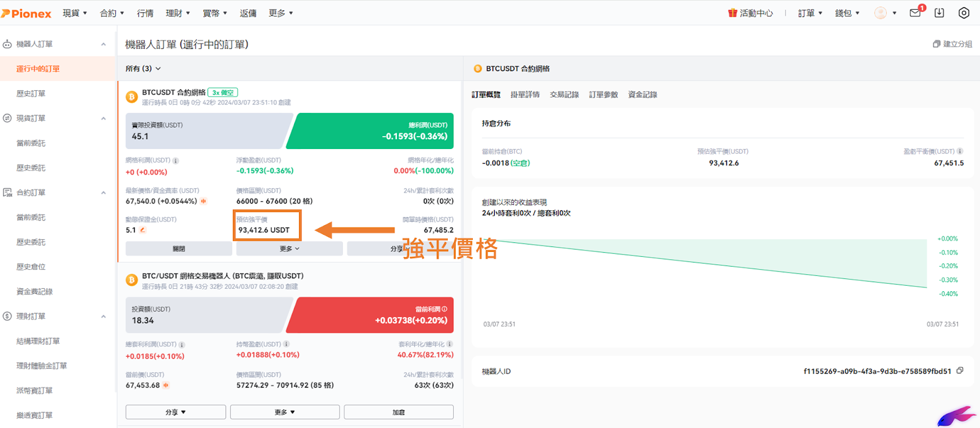This screenshot has width=980, height=428.
Task: Click the orange icon beside 67,453.68 price
Action: coord(166,386)
